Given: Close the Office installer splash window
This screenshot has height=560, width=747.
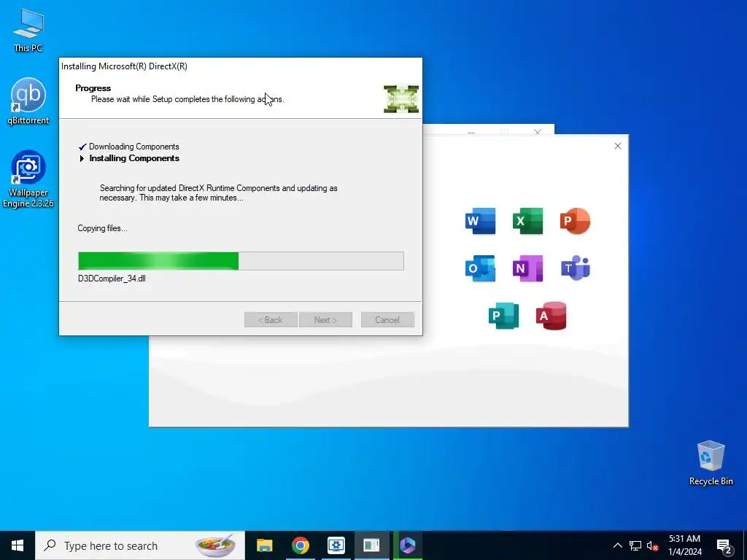Looking at the screenshot, I should 617,146.
